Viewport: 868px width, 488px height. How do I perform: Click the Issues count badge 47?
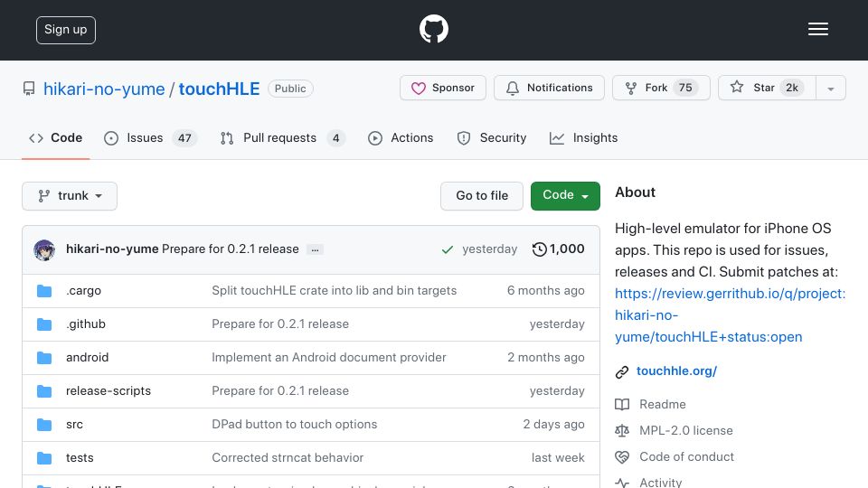pyautogui.click(x=184, y=137)
